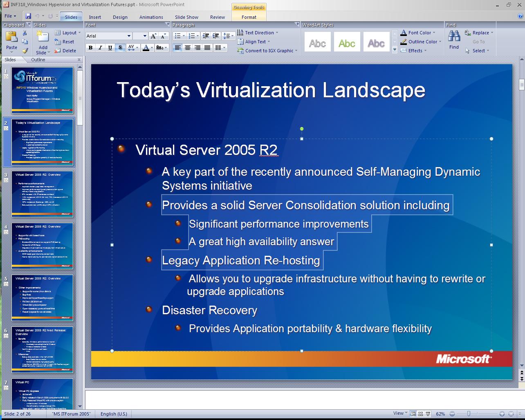Select slide 1 ITforum title thumbnail
Image resolution: width=525 pixels, height=420 pixels.
tap(43, 90)
